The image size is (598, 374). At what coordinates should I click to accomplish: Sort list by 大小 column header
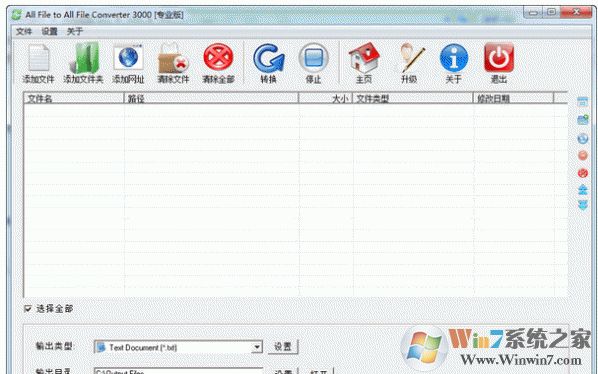[x=326, y=98]
